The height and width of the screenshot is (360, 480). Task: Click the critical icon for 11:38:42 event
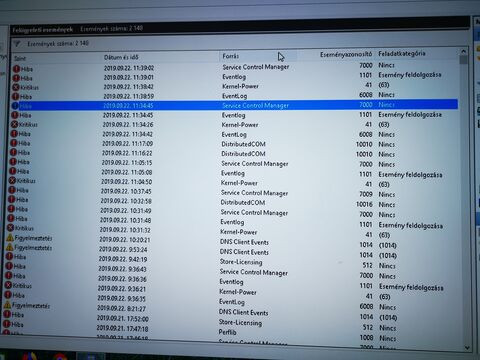(x=16, y=87)
